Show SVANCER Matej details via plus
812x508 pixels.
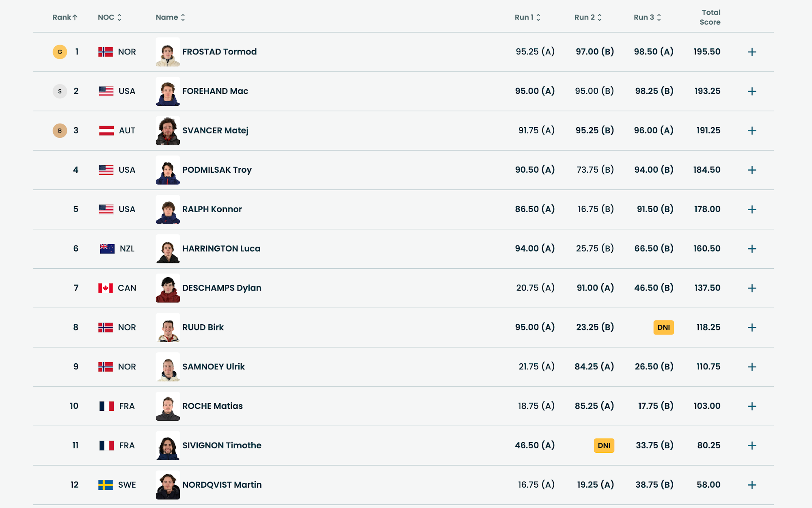752,131
